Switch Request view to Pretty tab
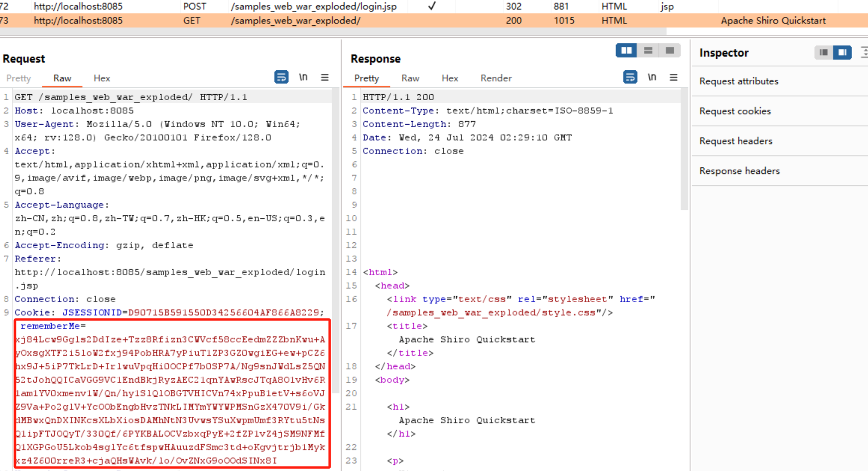This screenshot has height=471, width=868. click(18, 78)
